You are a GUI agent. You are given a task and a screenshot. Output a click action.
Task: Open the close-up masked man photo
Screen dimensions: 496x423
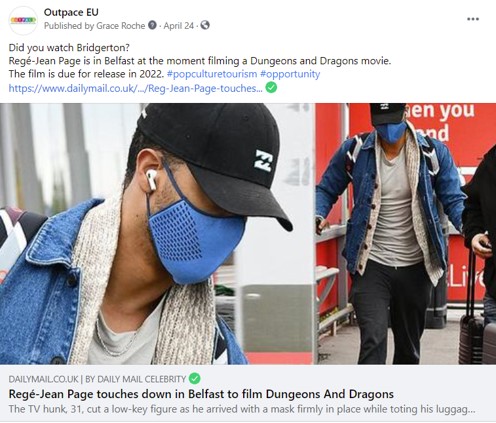(x=157, y=234)
